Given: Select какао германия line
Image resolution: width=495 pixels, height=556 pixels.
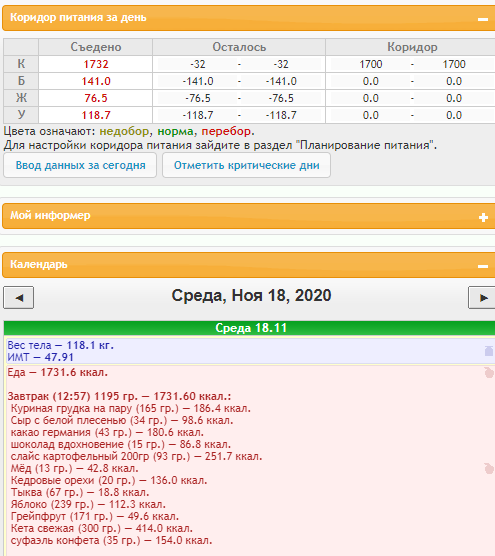Looking at the screenshot, I should pyautogui.click(x=107, y=433).
